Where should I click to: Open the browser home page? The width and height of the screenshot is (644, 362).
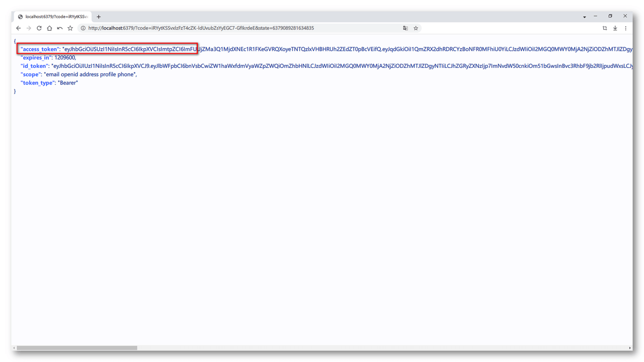tap(49, 28)
